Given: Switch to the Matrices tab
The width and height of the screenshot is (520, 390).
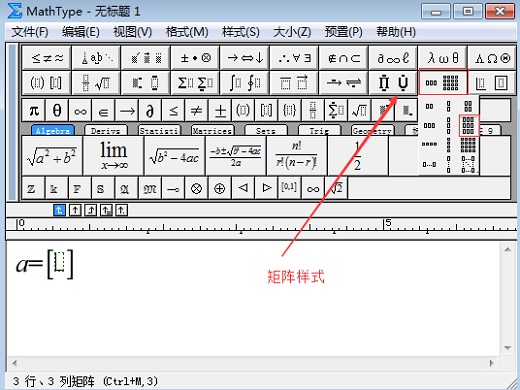Looking at the screenshot, I should (212, 130).
